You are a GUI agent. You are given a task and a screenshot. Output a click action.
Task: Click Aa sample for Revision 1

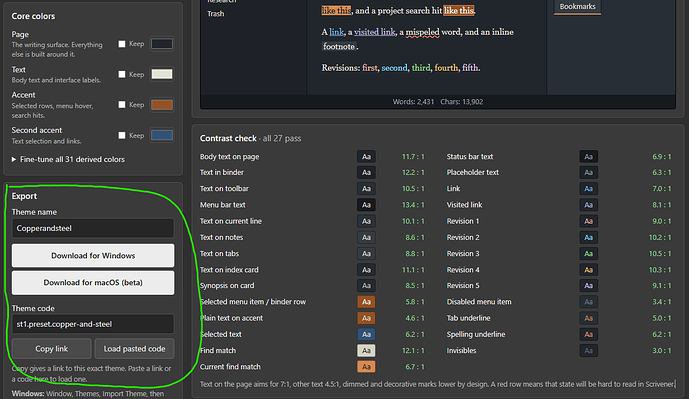(588, 221)
